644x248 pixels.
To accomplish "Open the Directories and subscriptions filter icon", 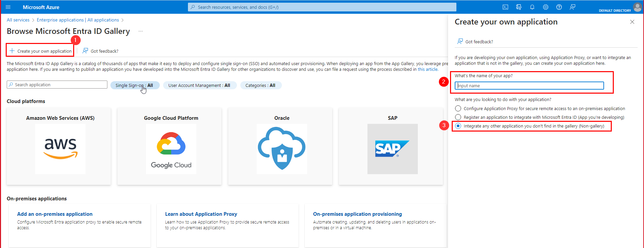I will (x=519, y=7).
